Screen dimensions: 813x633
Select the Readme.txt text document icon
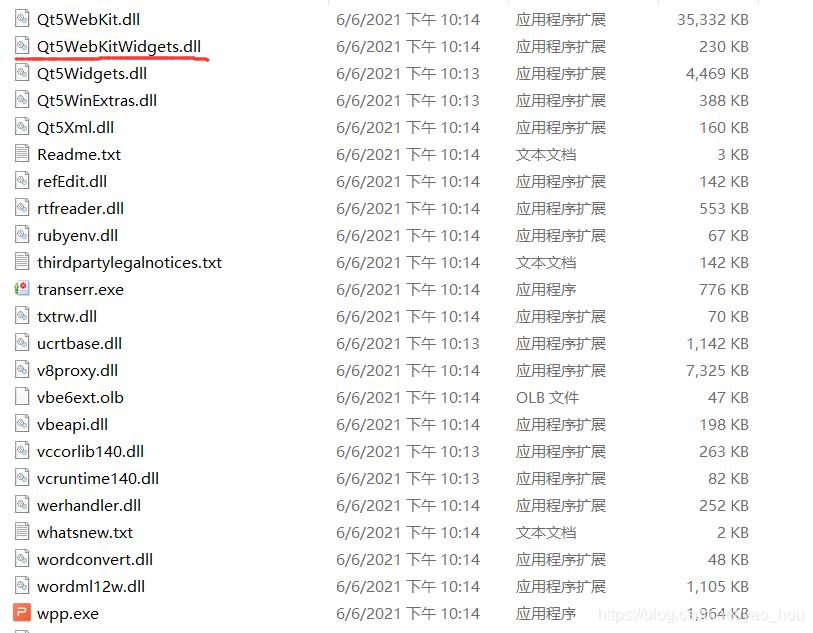click(22, 154)
